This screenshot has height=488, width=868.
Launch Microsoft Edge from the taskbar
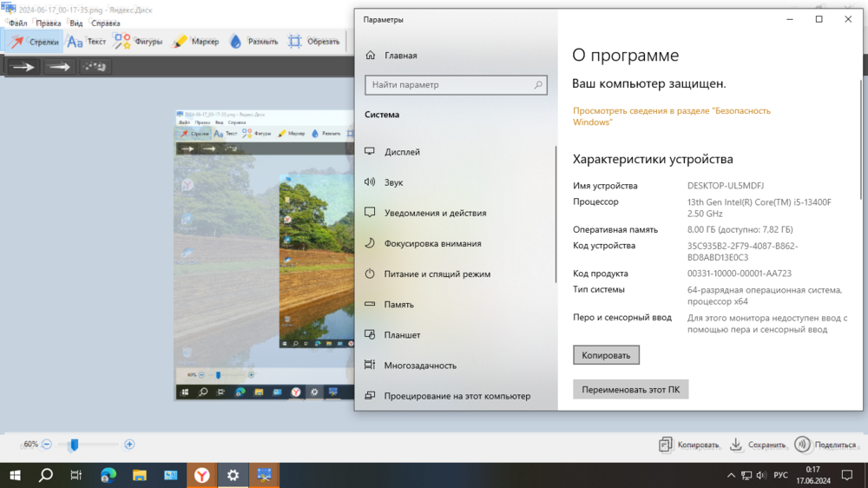108,475
